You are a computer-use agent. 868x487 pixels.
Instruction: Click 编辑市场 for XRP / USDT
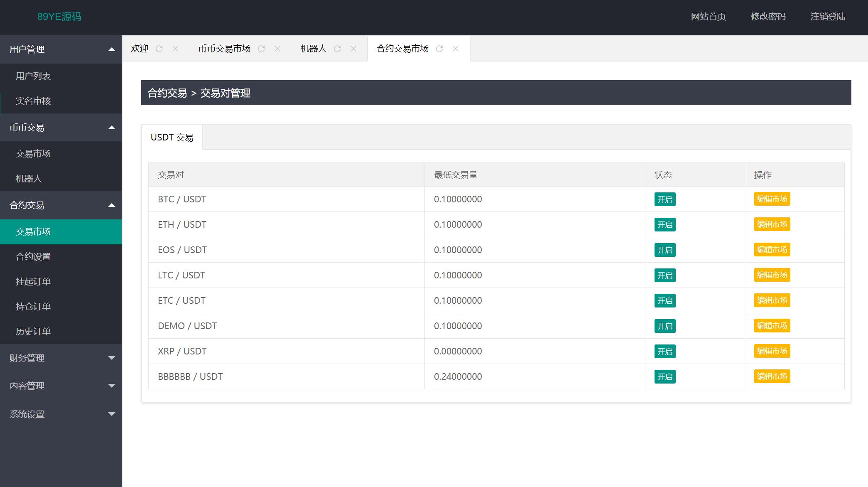point(772,351)
